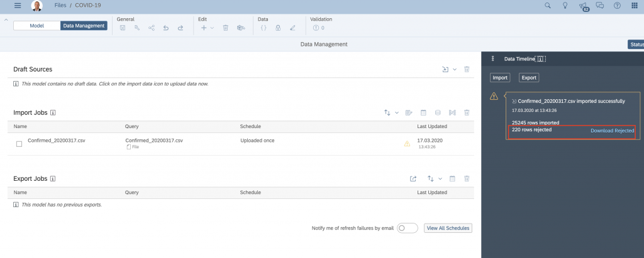Screen dimensions: 644x258
Task: Open the discussions chat icon
Action: tap(599, 5)
